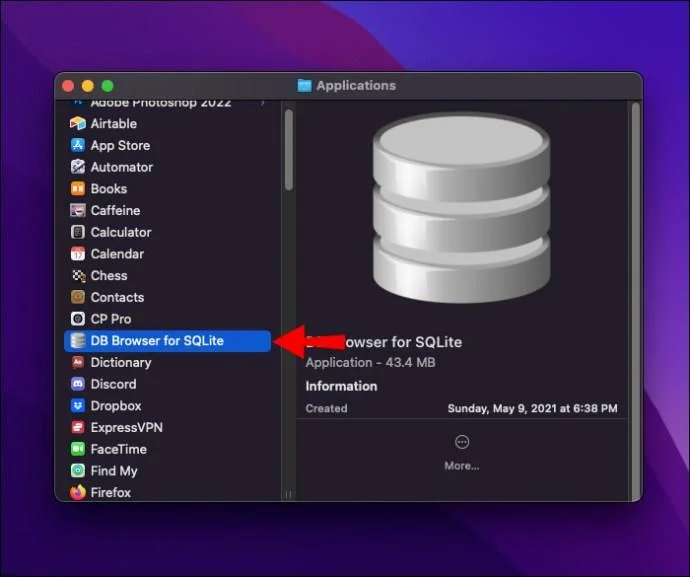The width and height of the screenshot is (690, 577).
Task: Click the file list vertical scrollbar
Action: coord(289,150)
